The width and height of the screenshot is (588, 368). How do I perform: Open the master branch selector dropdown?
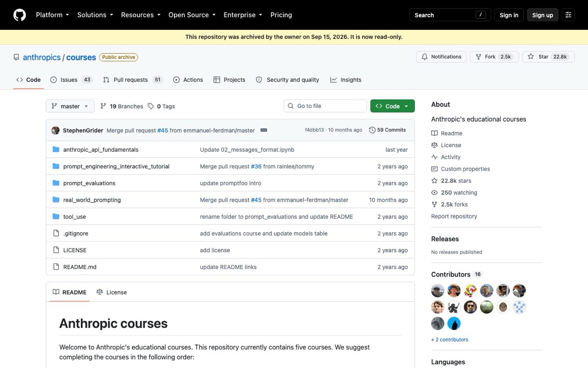(70, 106)
